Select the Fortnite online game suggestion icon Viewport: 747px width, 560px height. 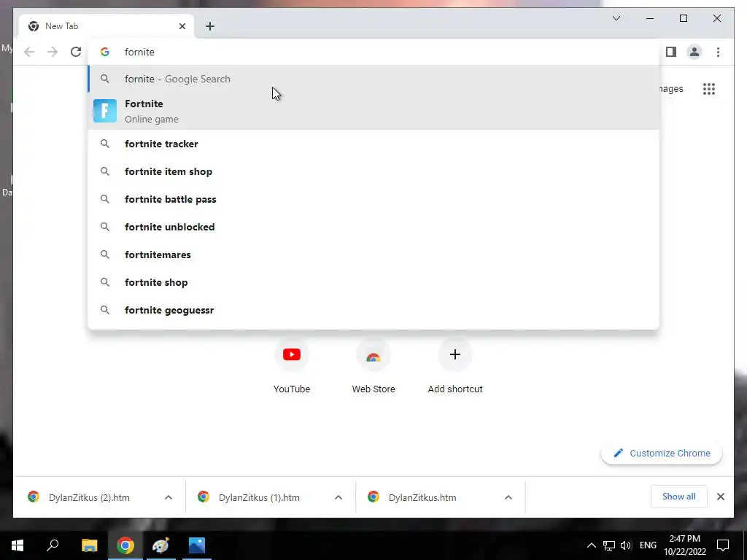click(x=105, y=111)
